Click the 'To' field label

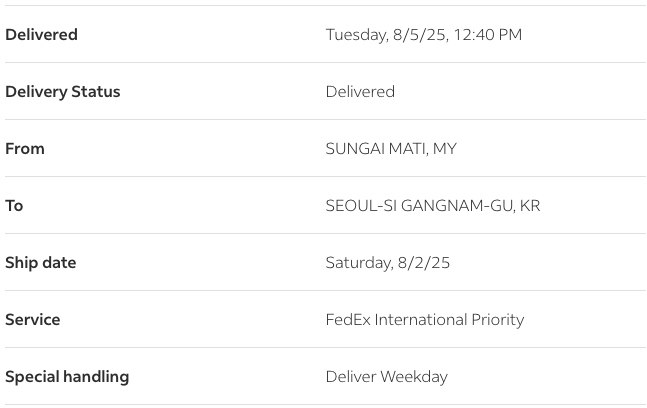tap(14, 206)
